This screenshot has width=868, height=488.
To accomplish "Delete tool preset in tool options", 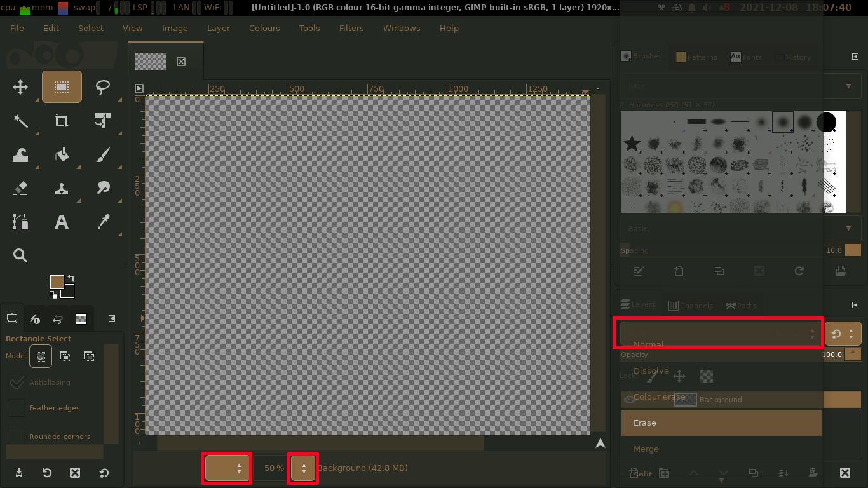I will tap(75, 473).
